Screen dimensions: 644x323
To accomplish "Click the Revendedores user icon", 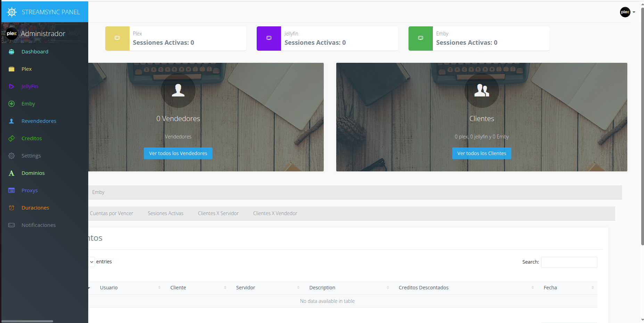I will click(x=11, y=121).
